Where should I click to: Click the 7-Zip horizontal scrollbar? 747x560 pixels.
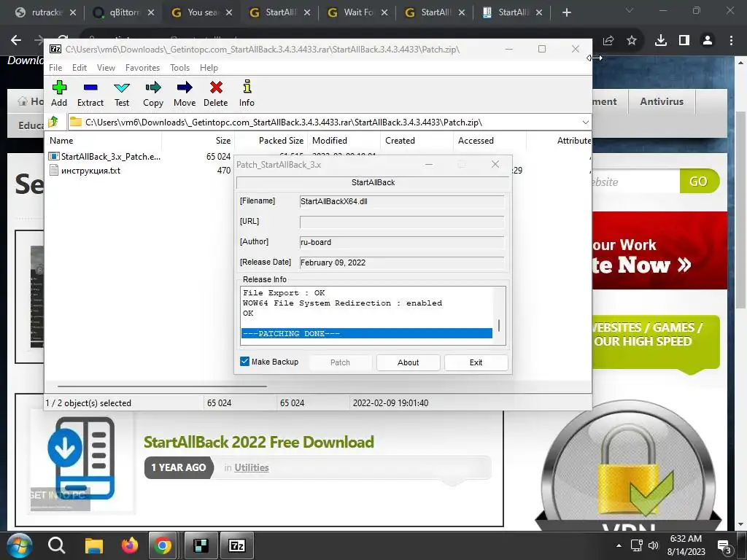[162, 386]
